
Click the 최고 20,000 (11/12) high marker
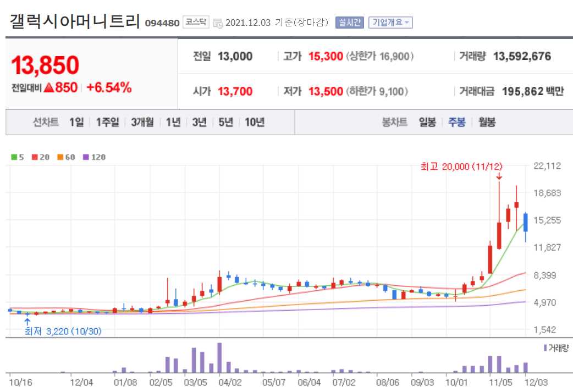[461, 167]
